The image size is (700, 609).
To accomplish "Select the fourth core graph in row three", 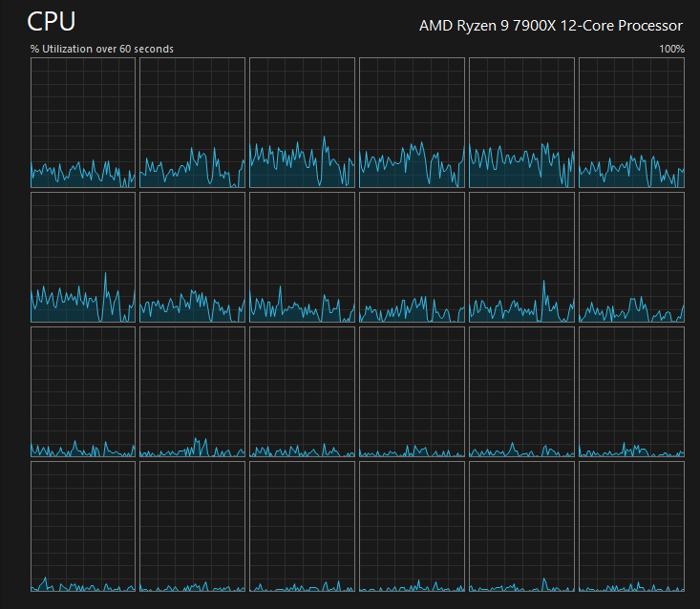I will [412, 392].
